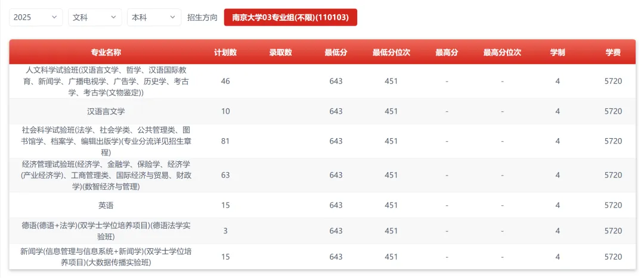
Task: Select the 英语 major row name
Action: 106,205
